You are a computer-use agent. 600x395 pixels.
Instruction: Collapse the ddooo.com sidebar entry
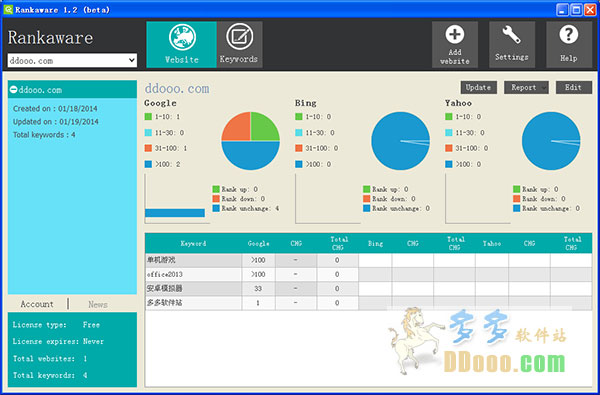[14, 90]
